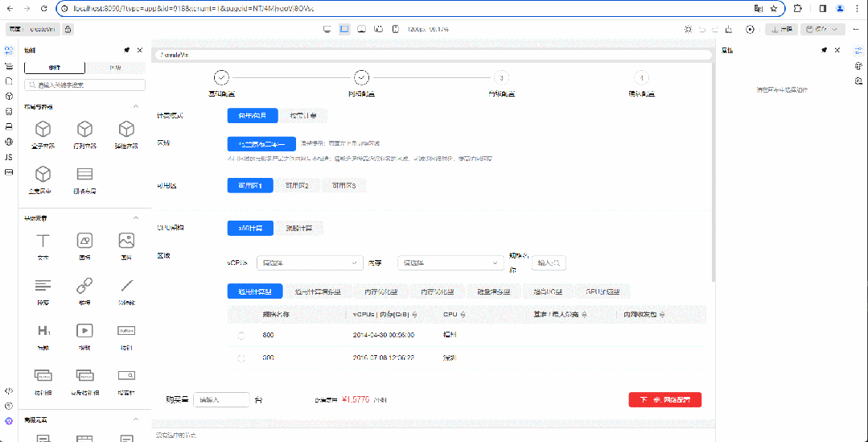The height and width of the screenshot is (442, 868).
Task: Select the link component icon
Action: 84,286
